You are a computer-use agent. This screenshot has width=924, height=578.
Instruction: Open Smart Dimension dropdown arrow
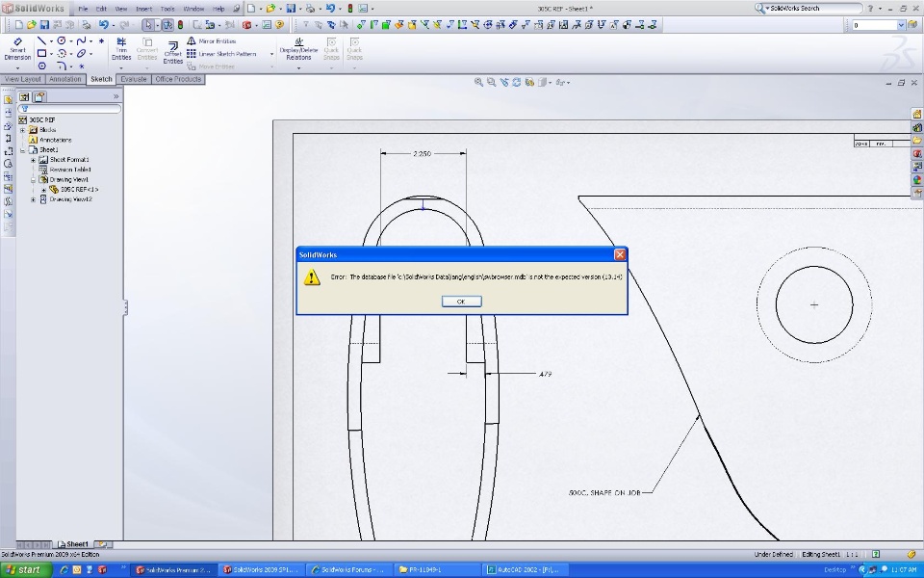pyautogui.click(x=17, y=67)
